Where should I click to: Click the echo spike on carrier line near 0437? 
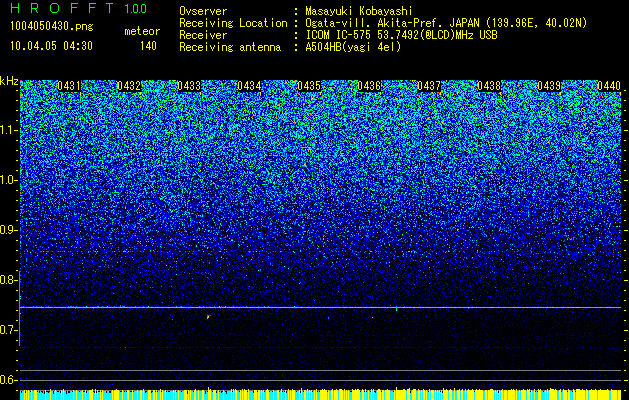click(396, 308)
